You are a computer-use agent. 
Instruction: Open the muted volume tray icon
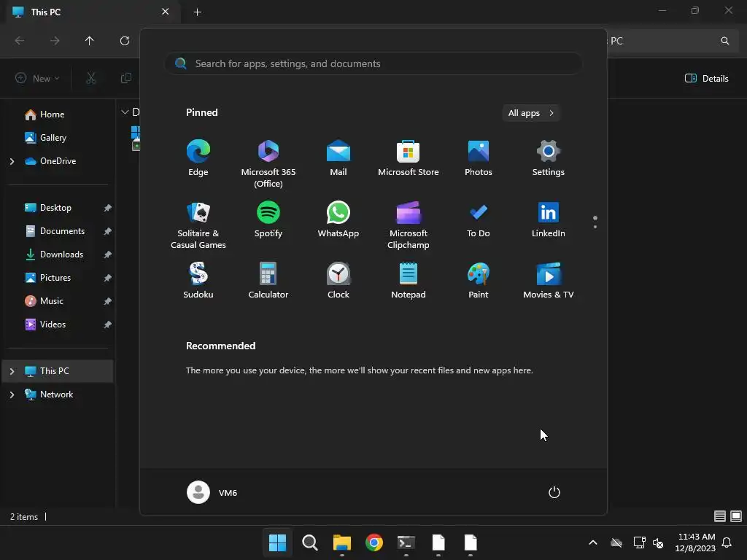tap(658, 542)
